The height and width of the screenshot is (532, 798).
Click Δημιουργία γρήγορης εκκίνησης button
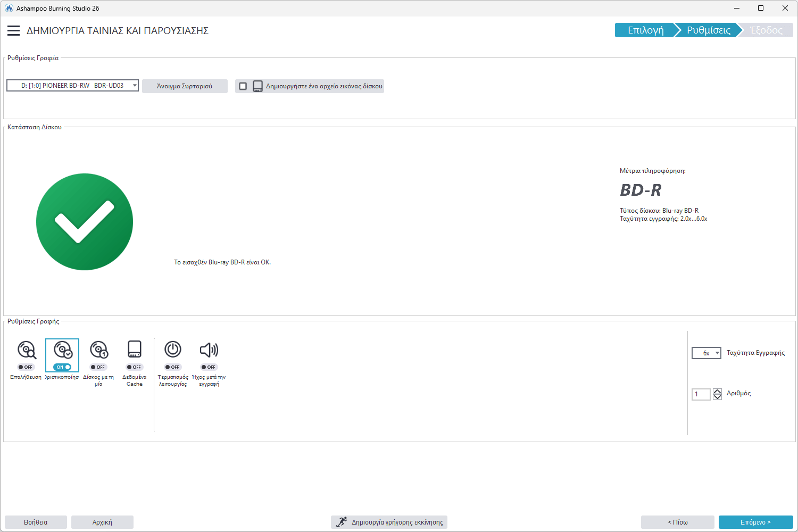click(x=389, y=522)
